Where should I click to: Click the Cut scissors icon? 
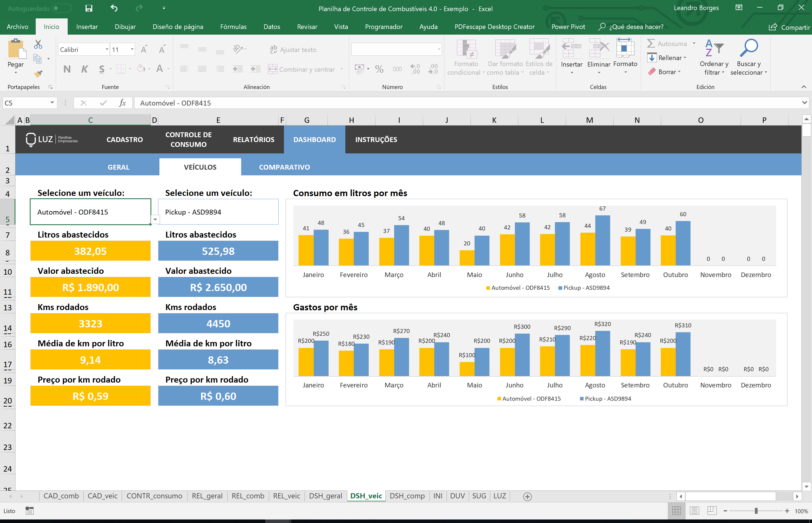[x=38, y=44]
